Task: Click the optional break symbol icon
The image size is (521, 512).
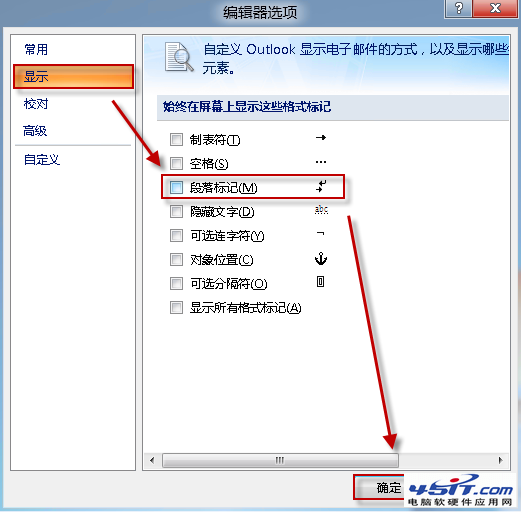Action: (320, 282)
